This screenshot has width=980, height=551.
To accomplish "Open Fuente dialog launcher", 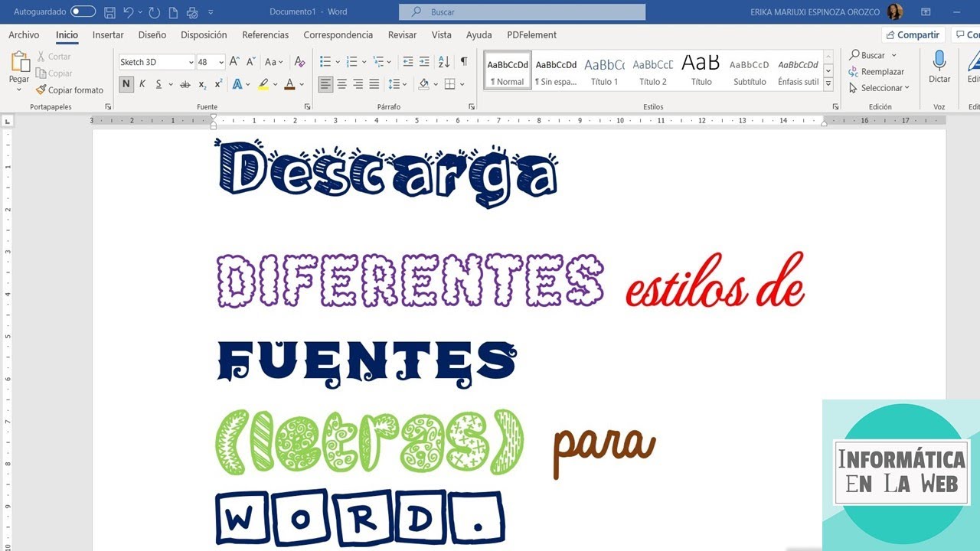I will click(308, 107).
